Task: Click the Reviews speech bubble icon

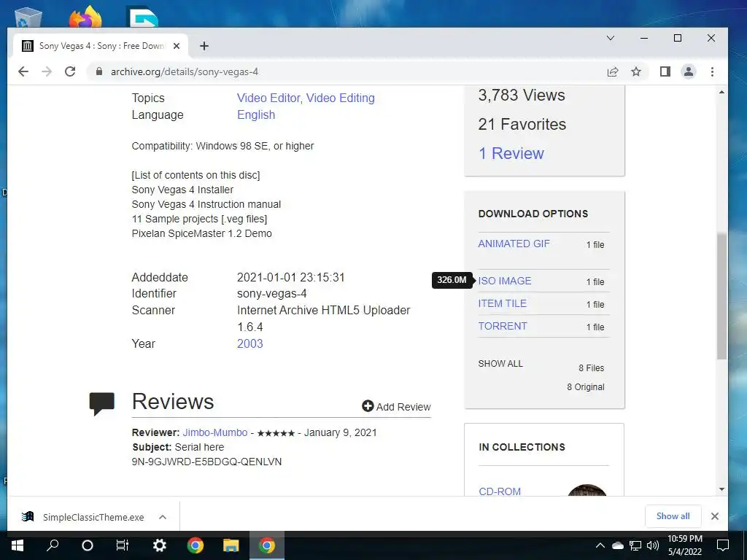Action: point(102,403)
